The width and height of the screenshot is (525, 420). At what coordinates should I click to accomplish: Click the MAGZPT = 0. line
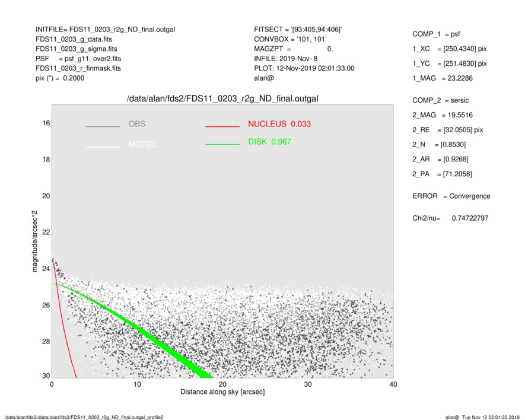(x=294, y=49)
